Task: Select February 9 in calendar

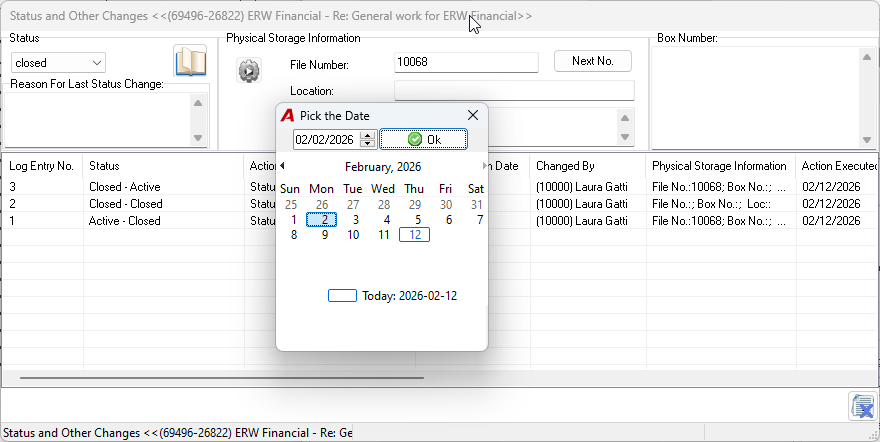Action: point(322,235)
